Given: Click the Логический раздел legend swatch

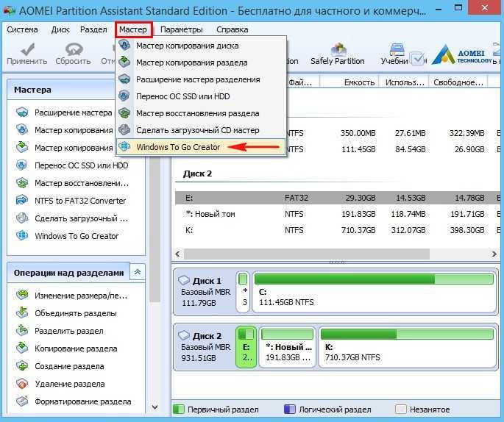Looking at the screenshot, I should [290, 410].
